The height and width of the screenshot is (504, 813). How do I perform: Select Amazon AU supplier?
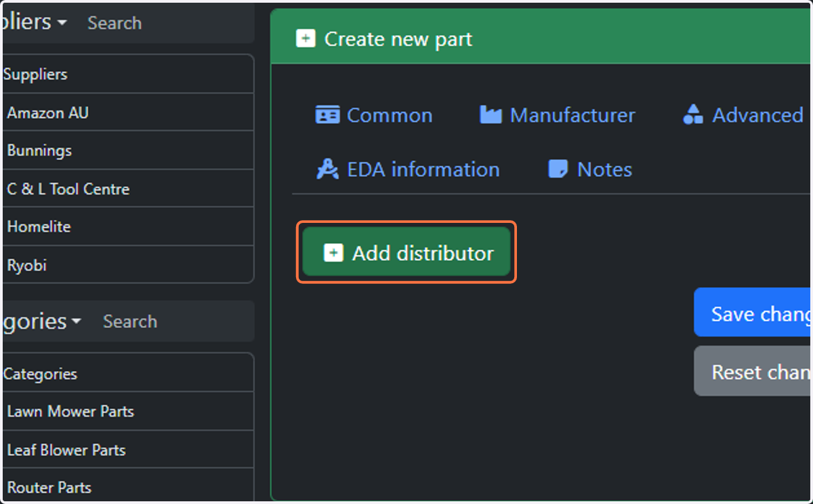128,112
